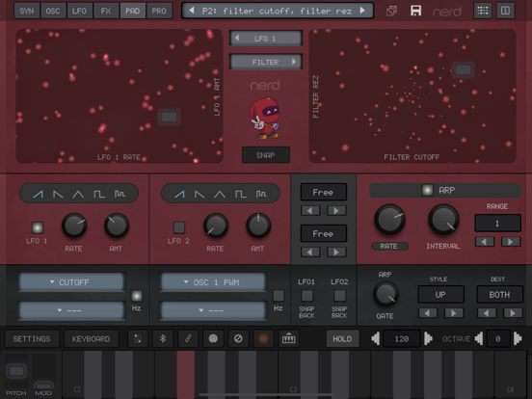
Task: Click the filter cutoff XY pad handle
Action: click(464, 70)
